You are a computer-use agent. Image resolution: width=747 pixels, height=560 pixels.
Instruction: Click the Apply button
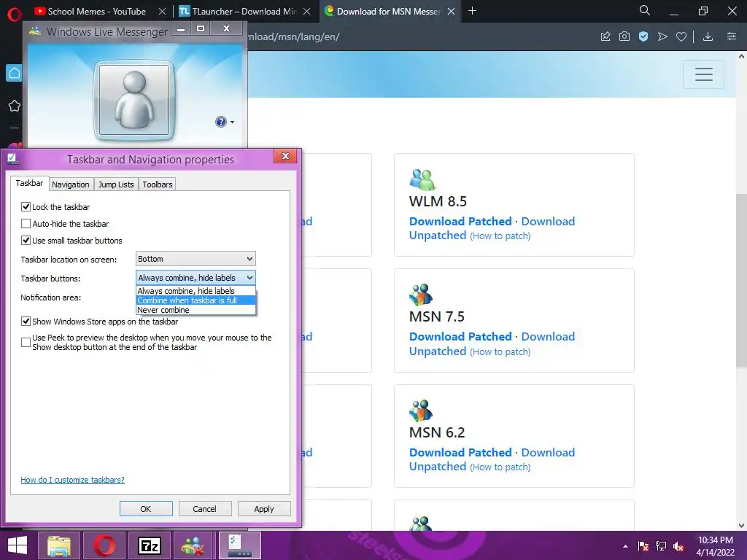pos(264,508)
